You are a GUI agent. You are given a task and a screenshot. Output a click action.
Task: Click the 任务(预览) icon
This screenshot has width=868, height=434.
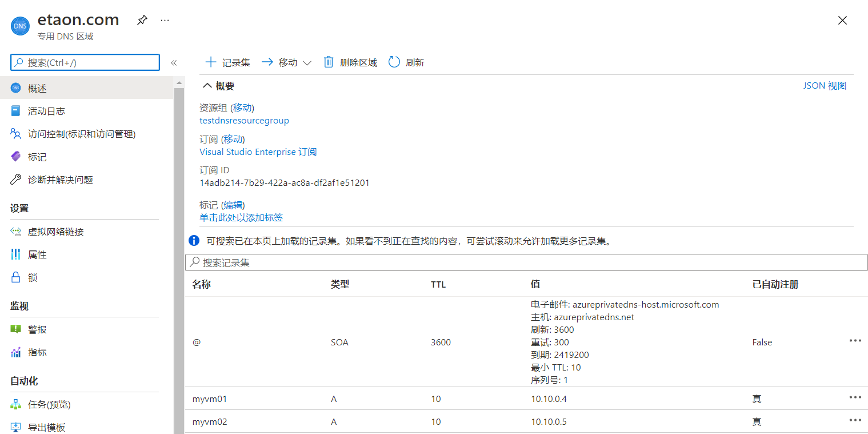16,404
